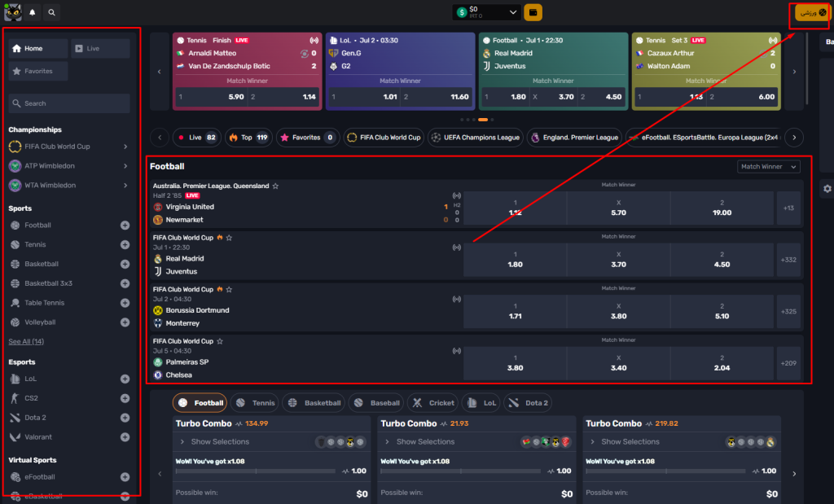Click the ATP Wimbledon icon in Championships
This screenshot has height=504, width=834.
point(15,166)
